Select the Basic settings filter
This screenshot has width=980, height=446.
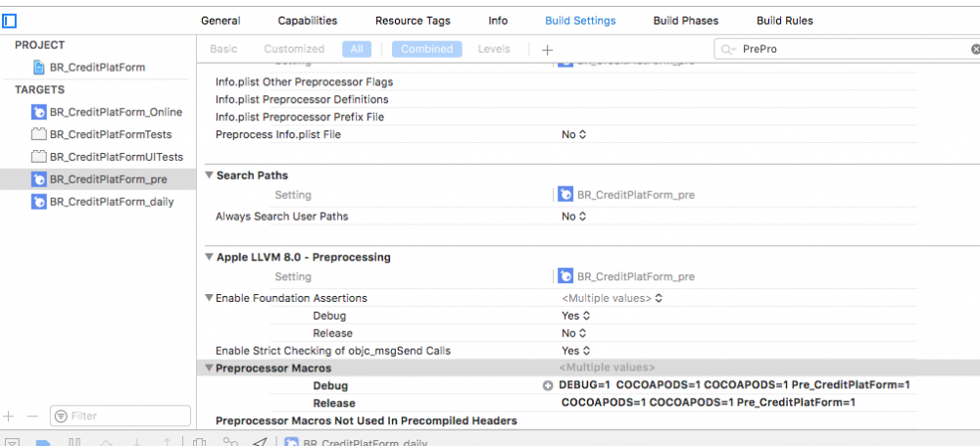coord(223,49)
